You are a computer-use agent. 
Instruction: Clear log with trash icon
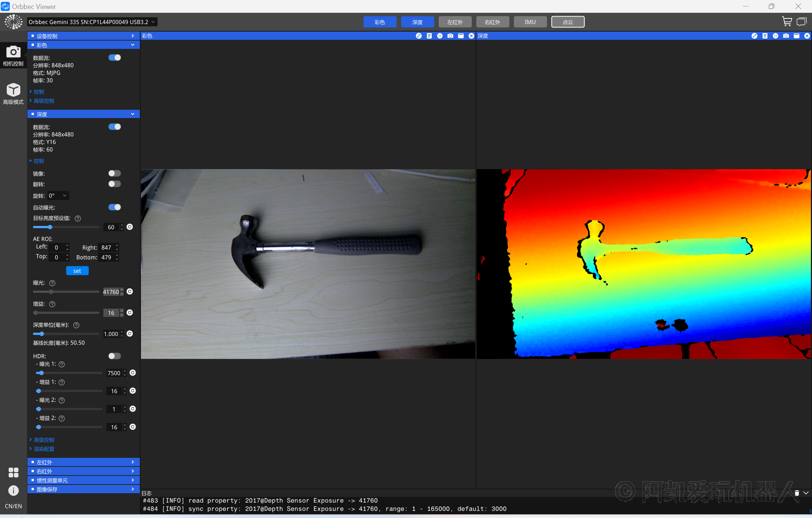(797, 493)
